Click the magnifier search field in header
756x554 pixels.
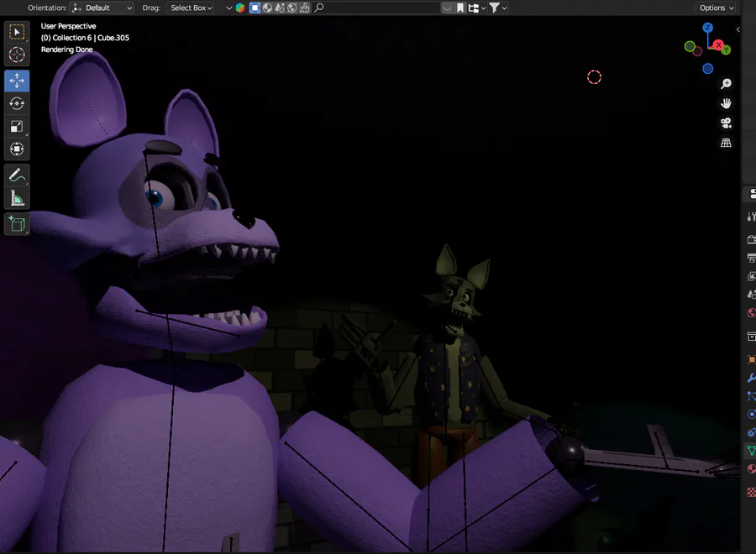pos(376,8)
